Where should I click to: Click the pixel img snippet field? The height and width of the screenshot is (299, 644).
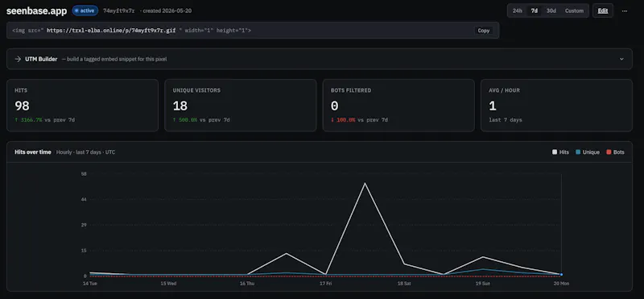[x=253, y=31]
